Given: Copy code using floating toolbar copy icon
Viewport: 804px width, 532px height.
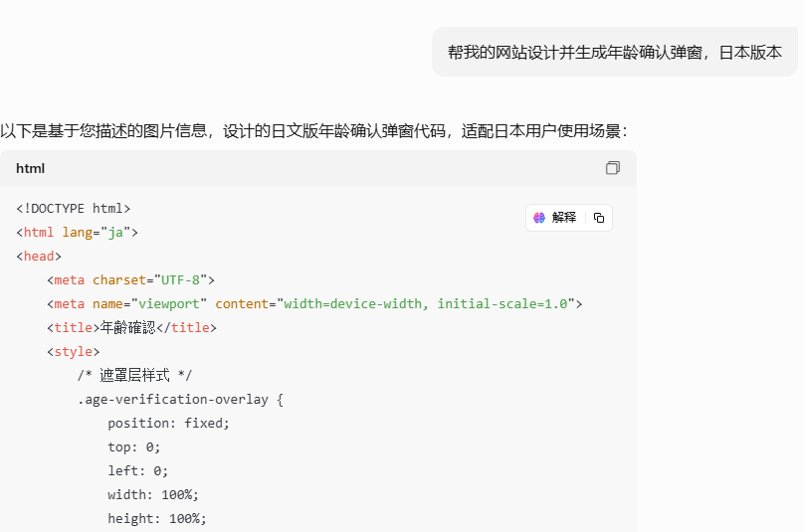Looking at the screenshot, I should (598, 218).
